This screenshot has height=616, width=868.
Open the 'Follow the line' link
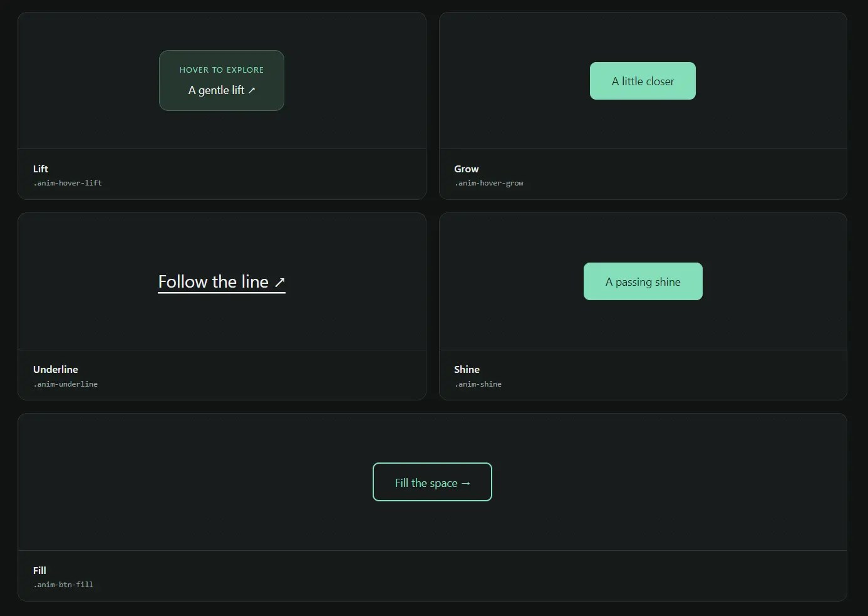click(x=222, y=282)
